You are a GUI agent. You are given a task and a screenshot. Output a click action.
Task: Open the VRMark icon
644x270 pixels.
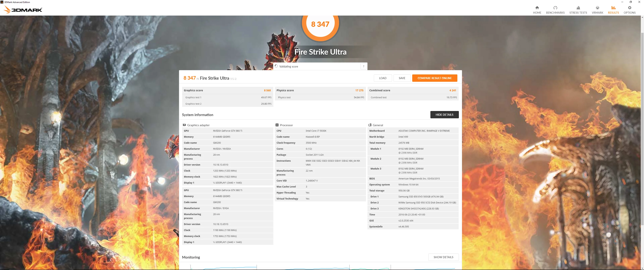pos(597,8)
